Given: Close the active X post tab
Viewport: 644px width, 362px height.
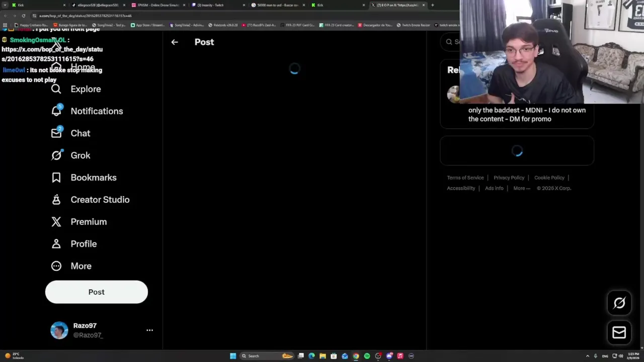Looking at the screenshot, I should coord(424,5).
